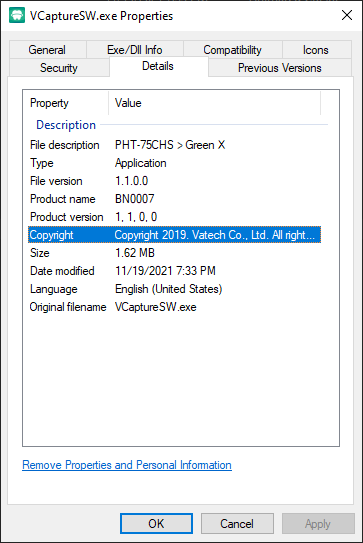Image resolution: width=363 pixels, height=543 pixels.
Task: Confirm with the OK button
Action: coord(156,523)
